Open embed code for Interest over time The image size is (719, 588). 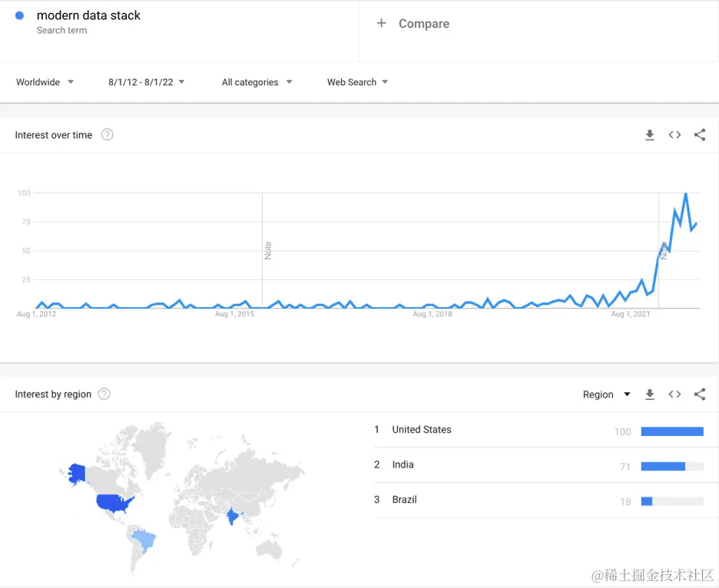(x=674, y=135)
